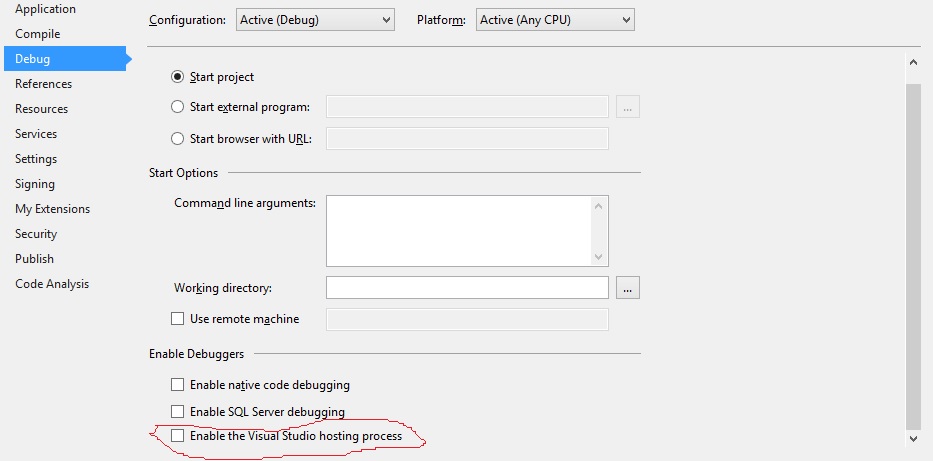Enable the Visual Studio hosting process
Viewport: 933px width, 461px height.
(x=177, y=435)
